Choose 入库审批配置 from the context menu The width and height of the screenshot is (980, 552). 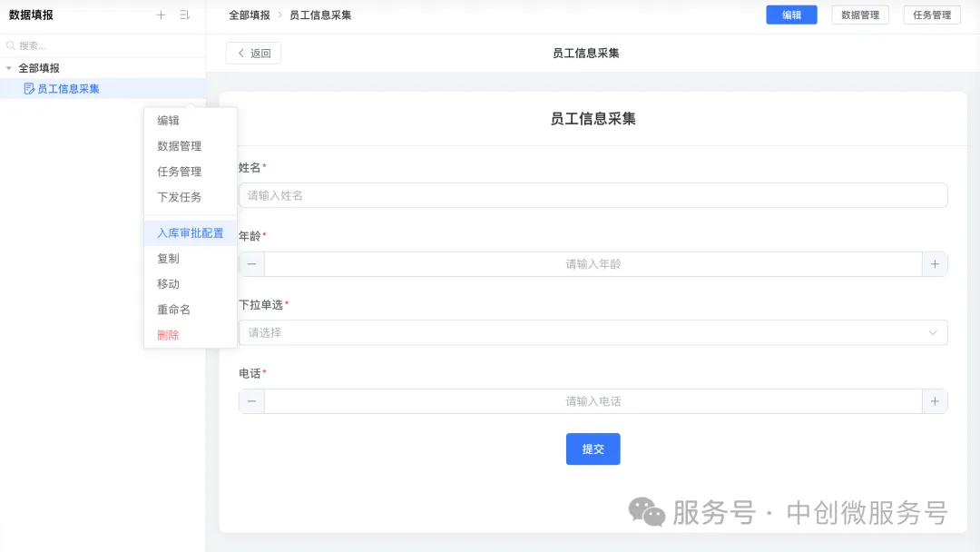pyautogui.click(x=191, y=233)
